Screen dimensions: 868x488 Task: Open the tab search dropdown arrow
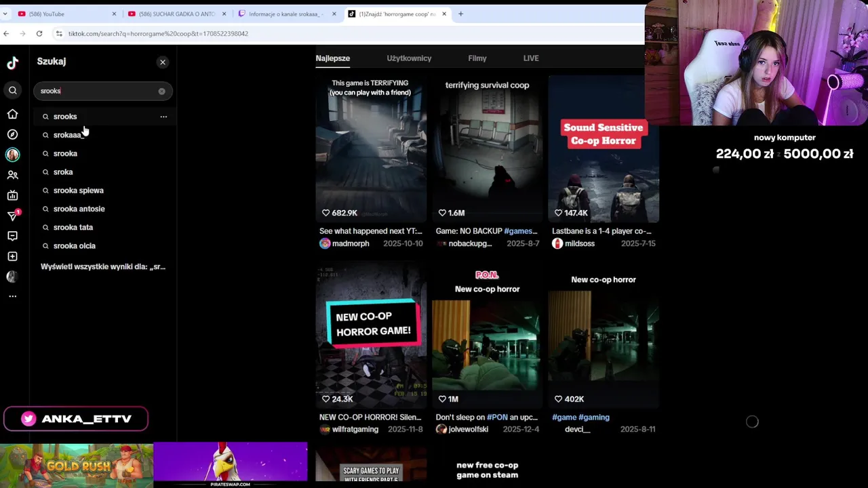pyautogui.click(x=5, y=14)
